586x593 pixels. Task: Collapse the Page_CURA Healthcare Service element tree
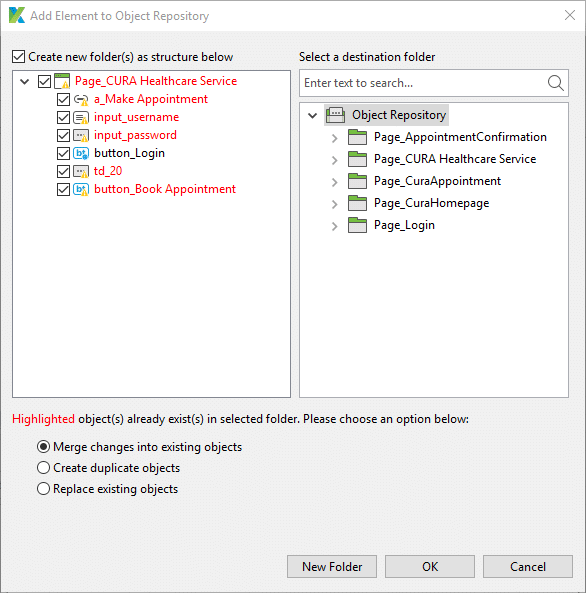click(x=25, y=81)
